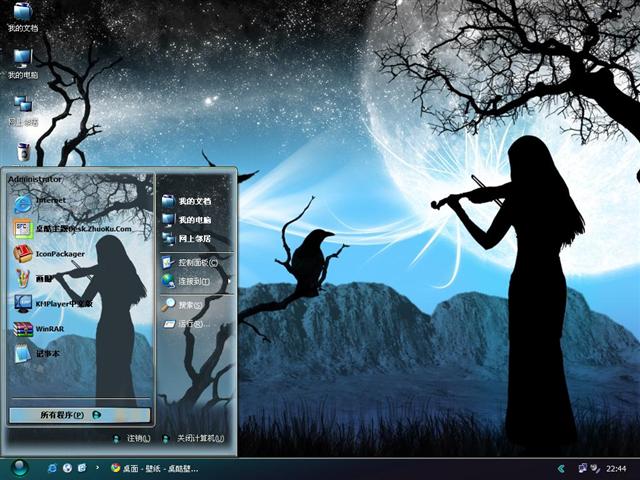
Task: Switch to the 桌面 - 壁纸 Chrome taskbar window
Action: tap(154, 468)
